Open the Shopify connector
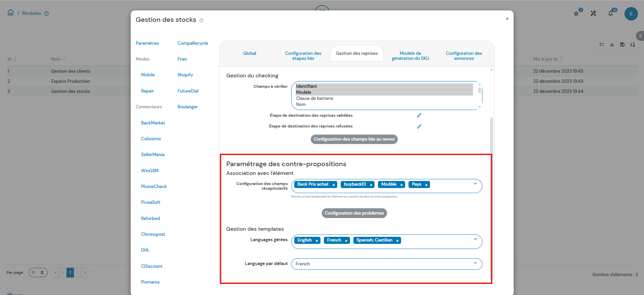The width and height of the screenshot is (644, 295). [185, 75]
